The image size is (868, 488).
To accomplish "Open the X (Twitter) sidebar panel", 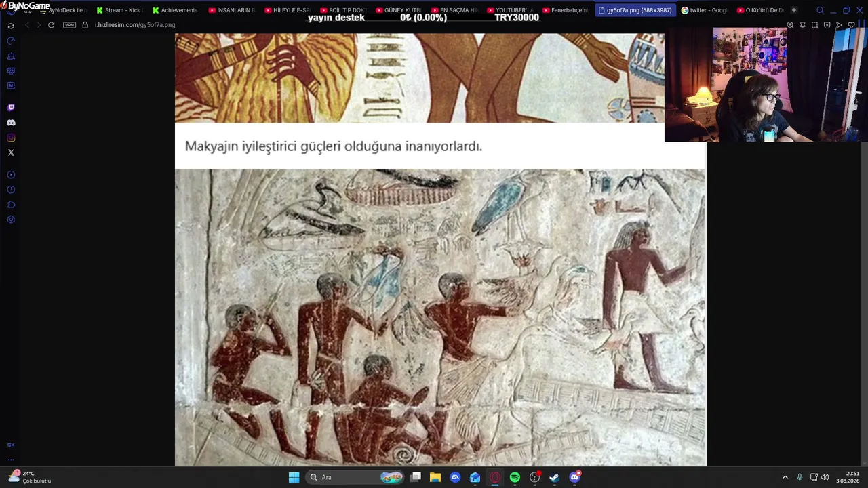I will coord(11,152).
